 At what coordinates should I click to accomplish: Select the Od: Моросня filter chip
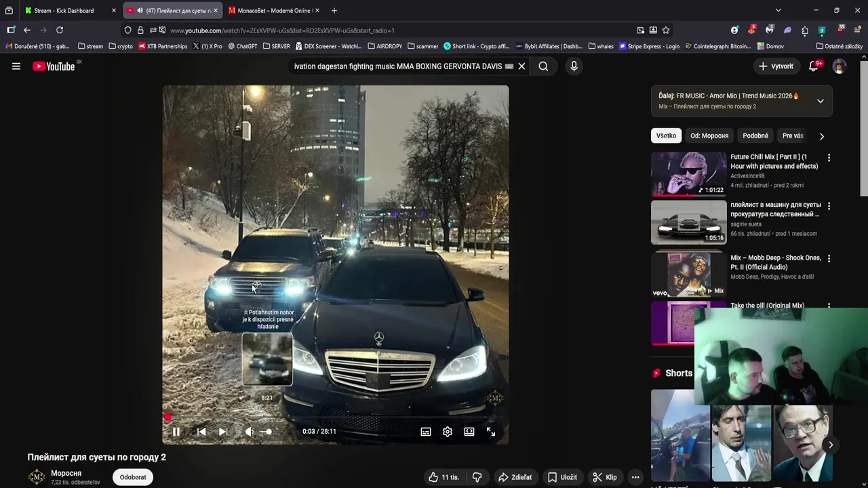(x=709, y=136)
